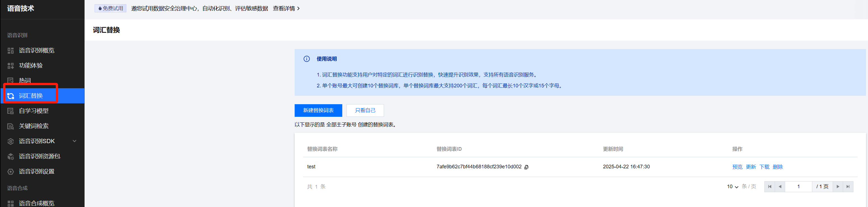The height and width of the screenshot is (207, 868).
Task: Click 下载 for the test table
Action: (764, 167)
